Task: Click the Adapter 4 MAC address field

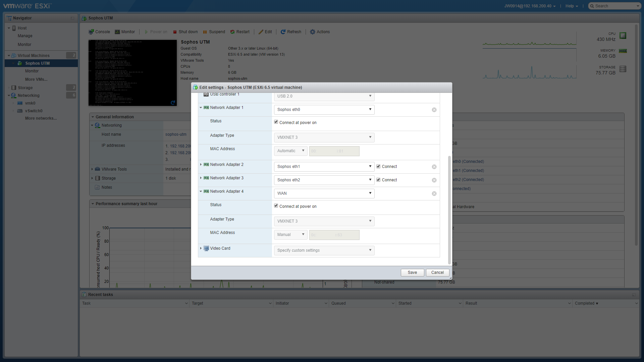Action: click(334, 235)
